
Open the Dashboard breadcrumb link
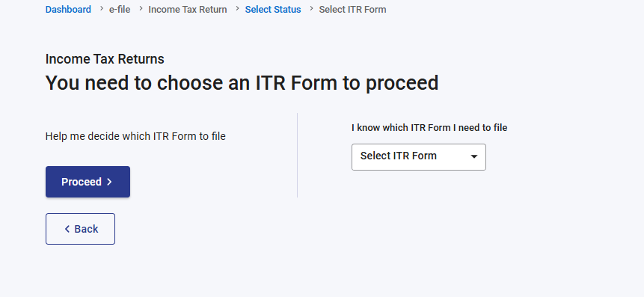tap(68, 10)
